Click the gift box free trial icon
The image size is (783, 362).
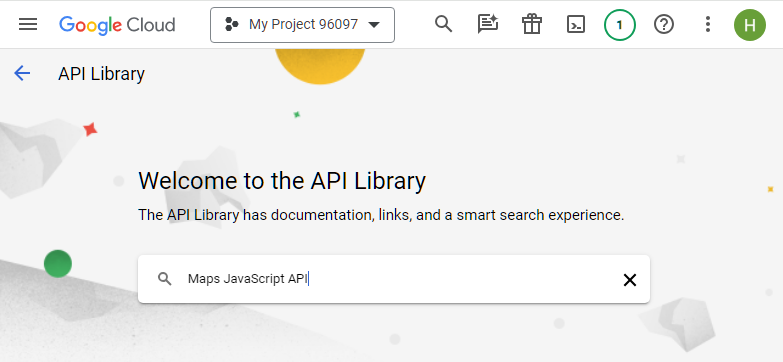[x=532, y=24]
